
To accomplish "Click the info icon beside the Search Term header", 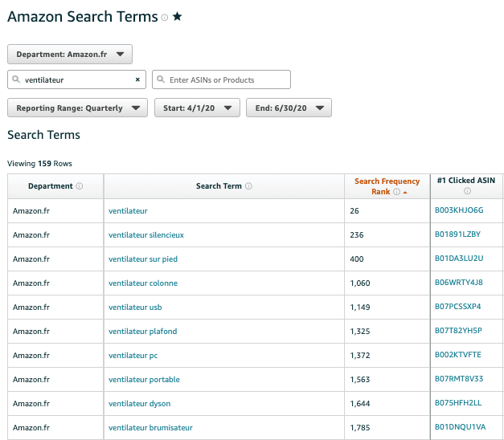I will click(248, 186).
